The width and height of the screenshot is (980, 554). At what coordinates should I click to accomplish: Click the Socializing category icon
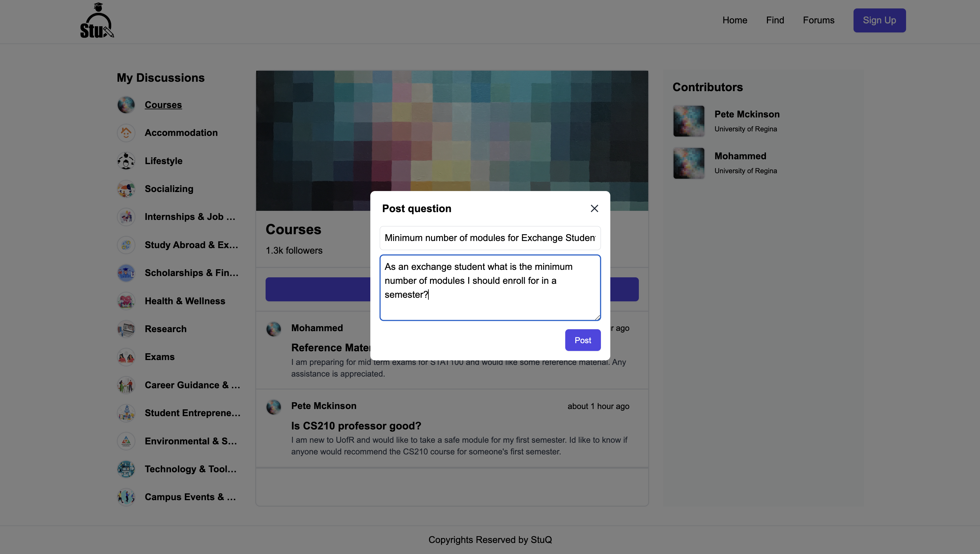126,189
